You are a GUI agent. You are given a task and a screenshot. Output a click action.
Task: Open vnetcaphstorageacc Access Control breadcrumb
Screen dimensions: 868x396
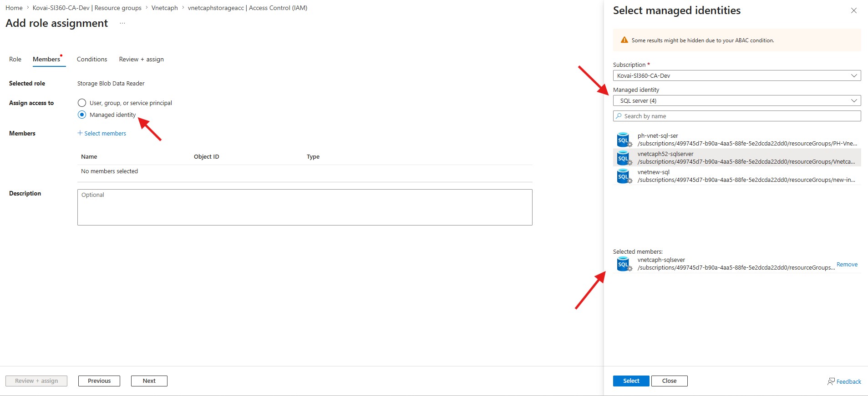[x=248, y=8]
